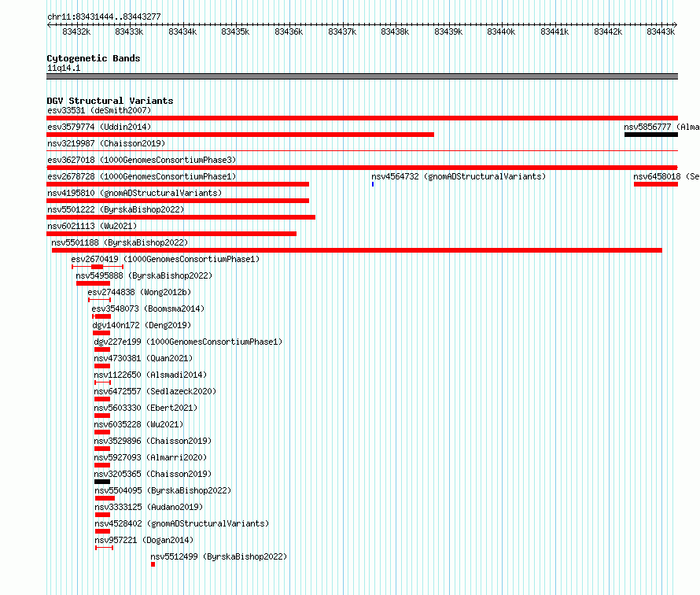
Task: Click the 83443k ruler tick label
Action: pyautogui.click(x=660, y=31)
